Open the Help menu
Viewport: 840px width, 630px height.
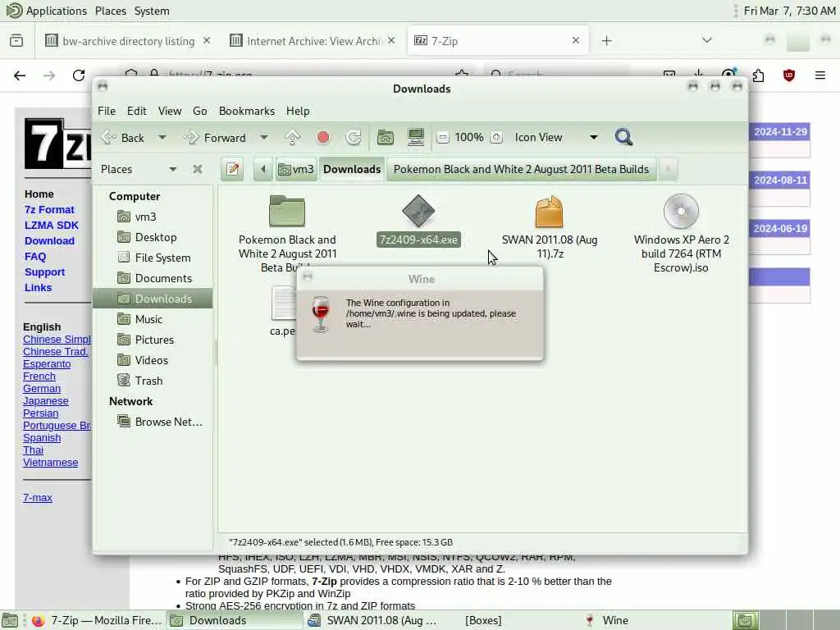(298, 111)
